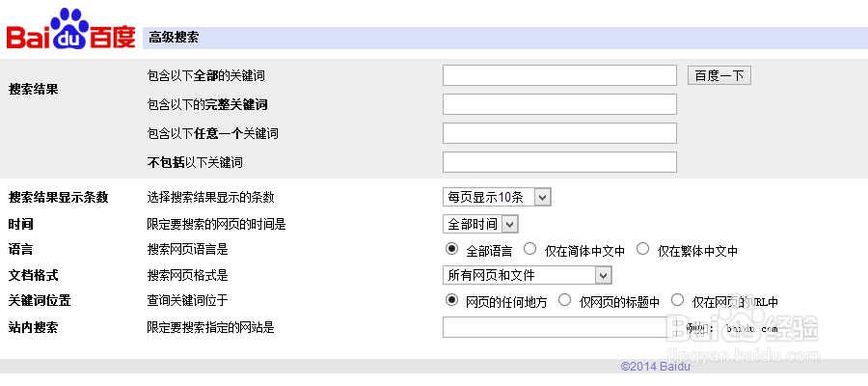Select 仅在网页的URL中 radio button
Screen dimensions: 868x386
(x=678, y=301)
